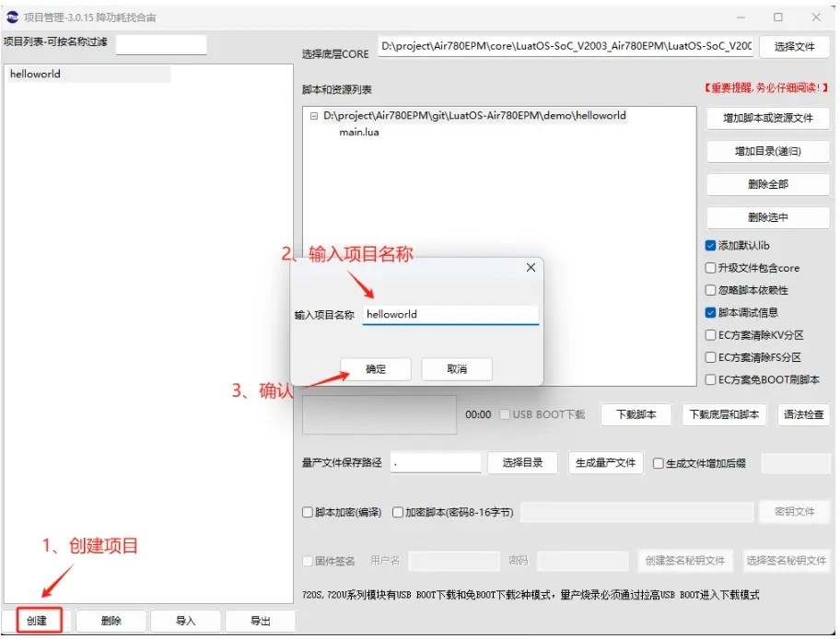Tick 脚本加密(编译) checkbox
This screenshot has width=840, height=639.
pyautogui.click(x=308, y=512)
